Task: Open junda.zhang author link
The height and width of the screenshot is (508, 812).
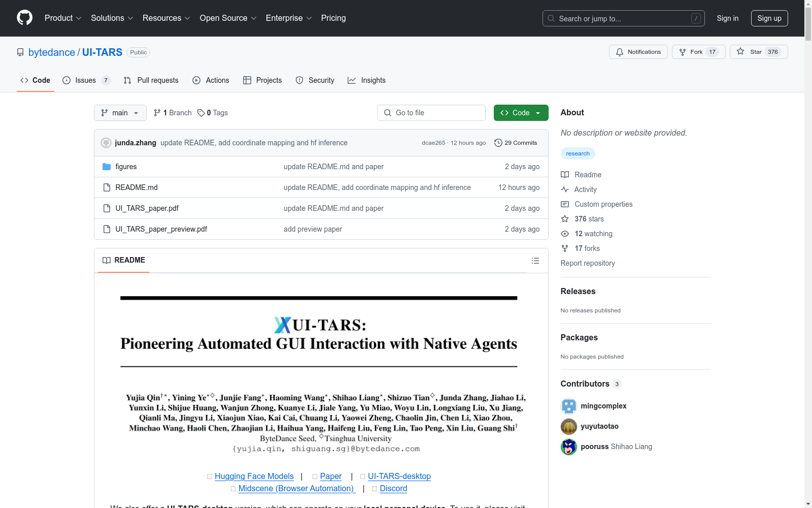Action: [136, 143]
